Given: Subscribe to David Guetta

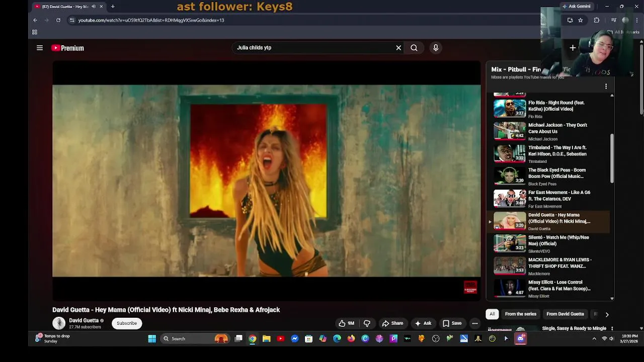Looking at the screenshot, I should coord(127,323).
